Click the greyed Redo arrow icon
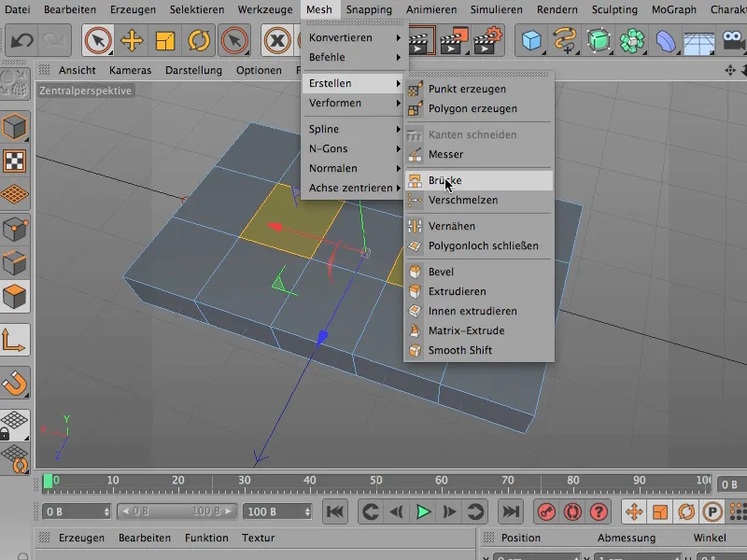The image size is (747, 560). (x=54, y=40)
